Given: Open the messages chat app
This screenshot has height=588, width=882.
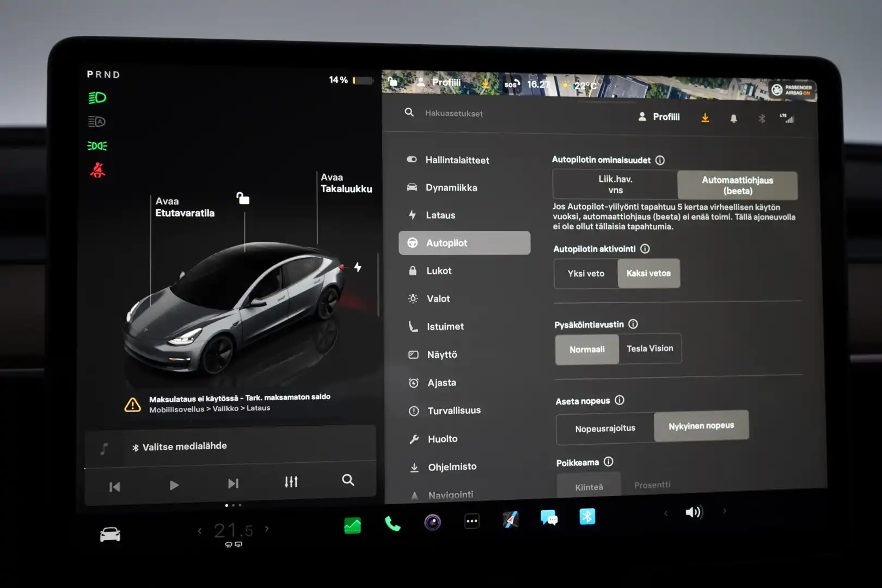Looking at the screenshot, I should tap(549, 518).
